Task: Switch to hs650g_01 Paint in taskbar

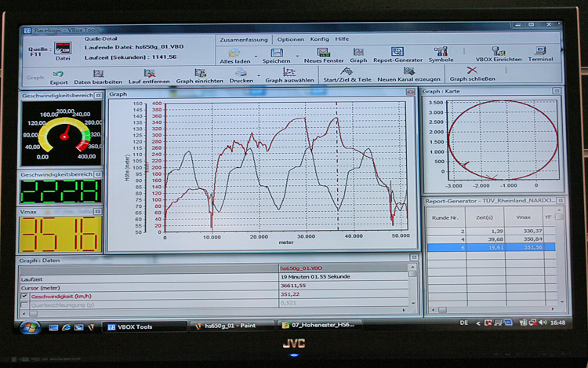Action: pyautogui.click(x=232, y=326)
